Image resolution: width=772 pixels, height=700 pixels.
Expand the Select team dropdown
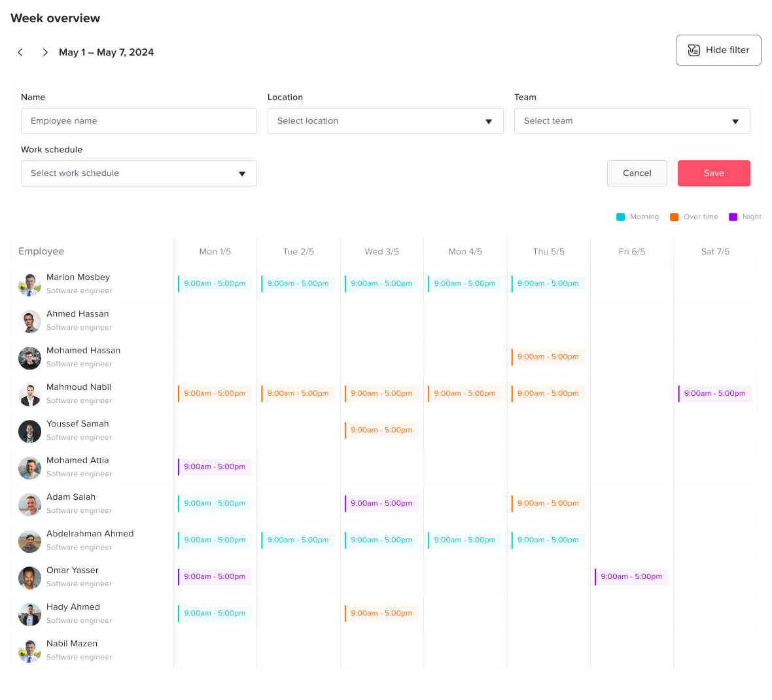(x=632, y=121)
